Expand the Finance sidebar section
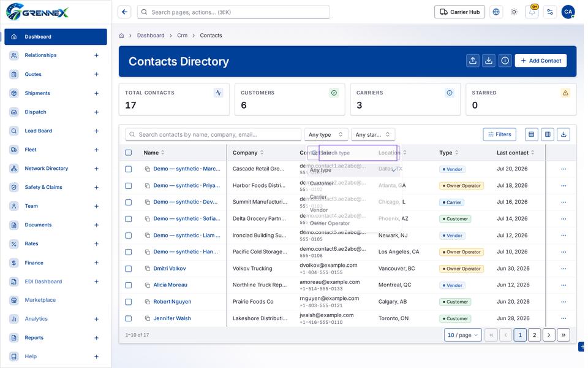 click(x=96, y=263)
